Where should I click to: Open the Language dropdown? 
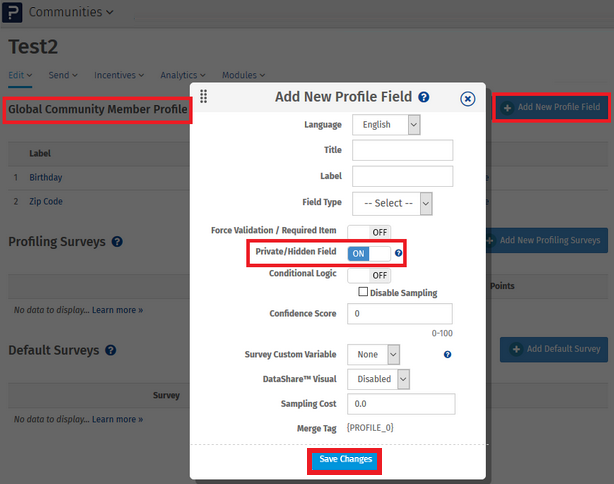(x=386, y=125)
